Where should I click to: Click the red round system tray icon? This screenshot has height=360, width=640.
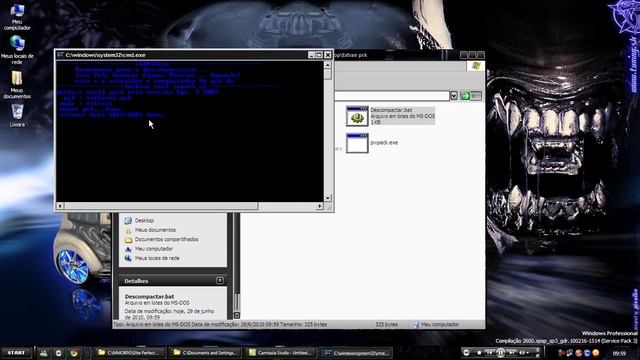(x=579, y=353)
